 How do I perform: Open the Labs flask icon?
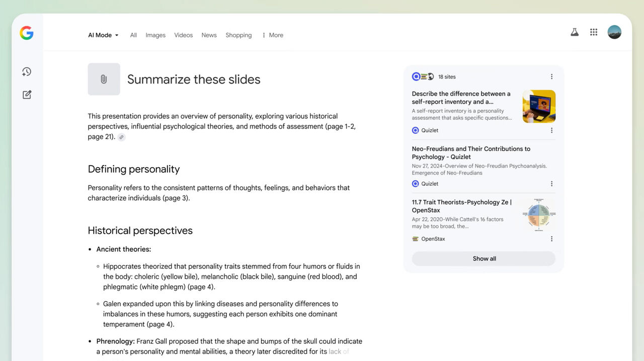click(x=574, y=32)
